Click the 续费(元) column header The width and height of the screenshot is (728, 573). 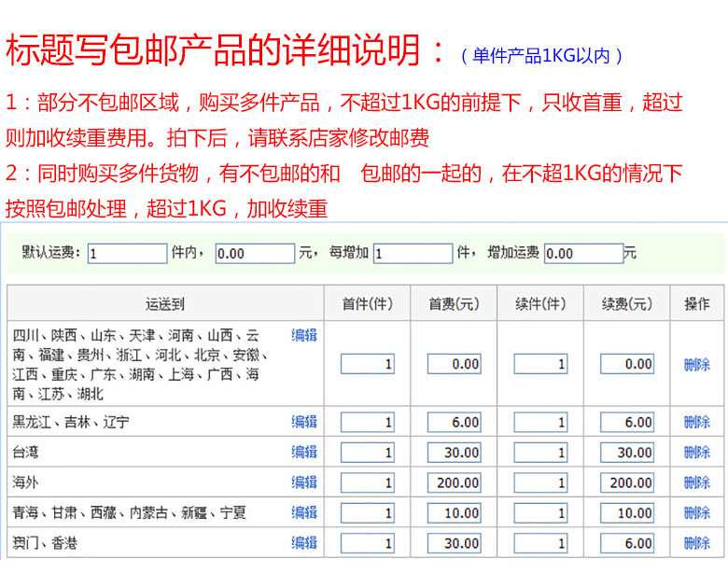(x=627, y=303)
